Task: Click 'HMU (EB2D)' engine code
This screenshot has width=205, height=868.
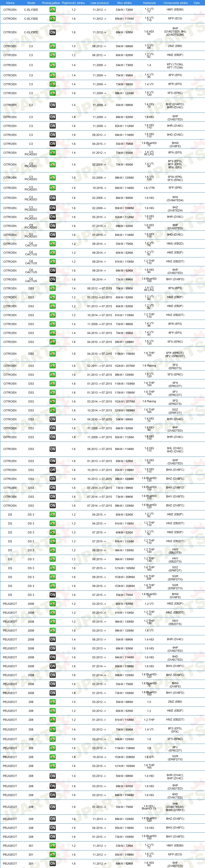Action: pos(175,244)
